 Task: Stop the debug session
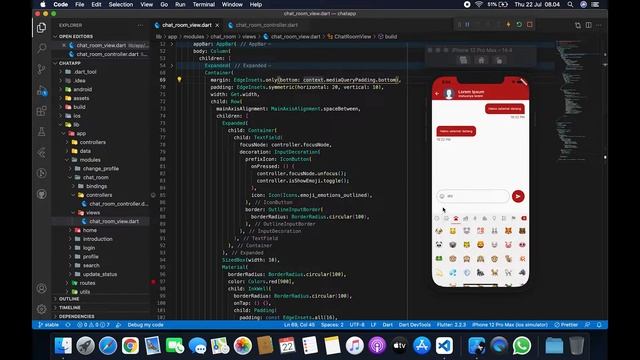(530, 24)
